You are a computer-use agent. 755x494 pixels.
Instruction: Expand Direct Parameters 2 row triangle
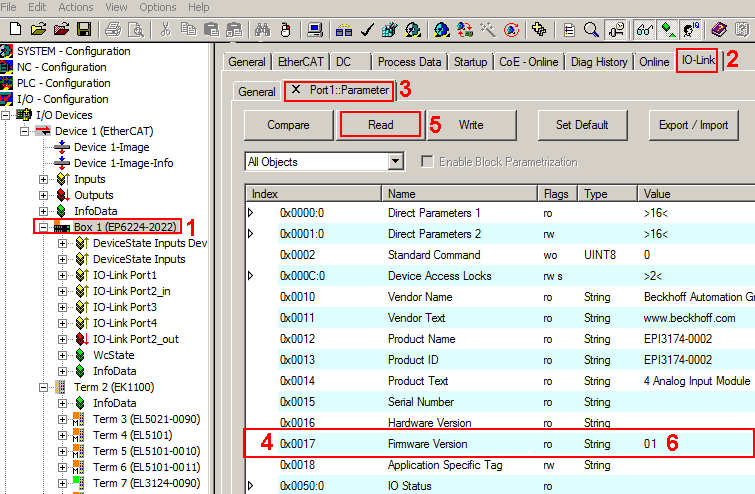click(x=250, y=234)
